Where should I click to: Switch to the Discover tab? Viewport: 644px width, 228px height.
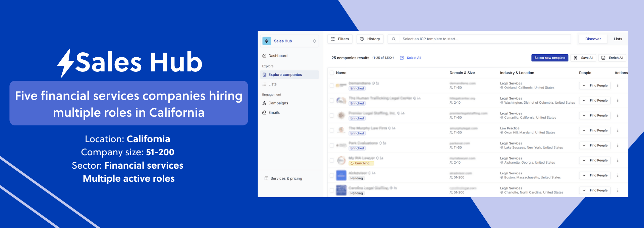coord(593,39)
